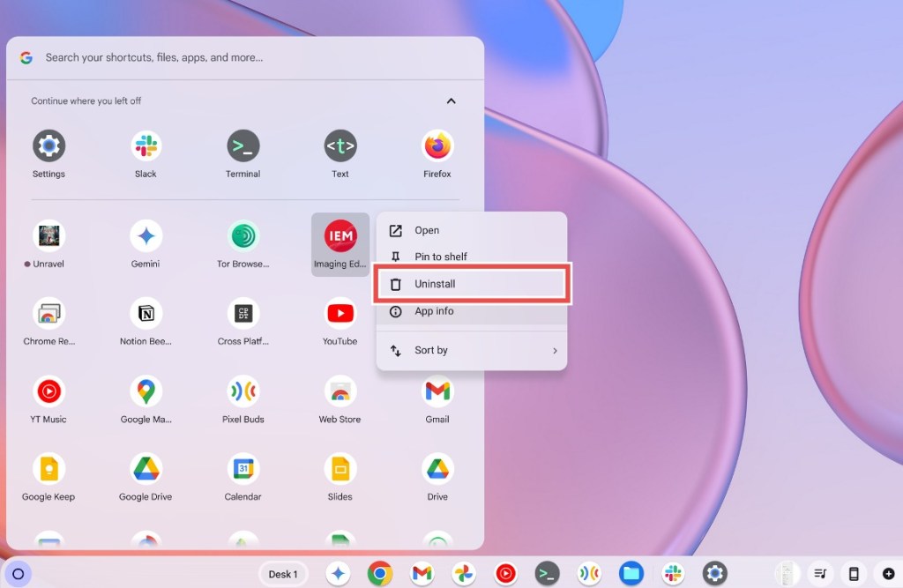903x588 pixels.
Task: Open the Tor Browser app
Action: pos(243,244)
